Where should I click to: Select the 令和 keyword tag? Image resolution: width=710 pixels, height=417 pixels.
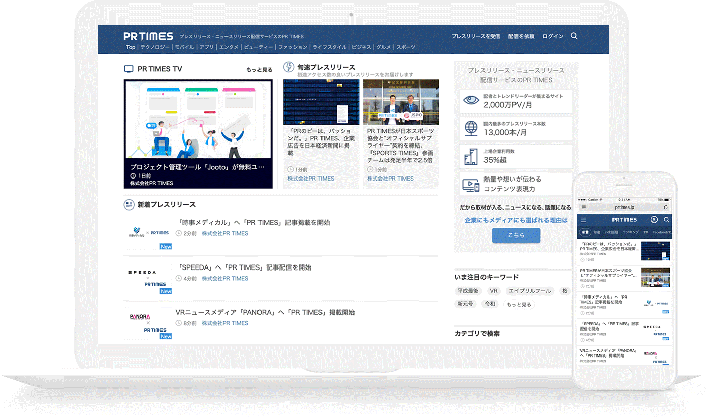(490, 304)
